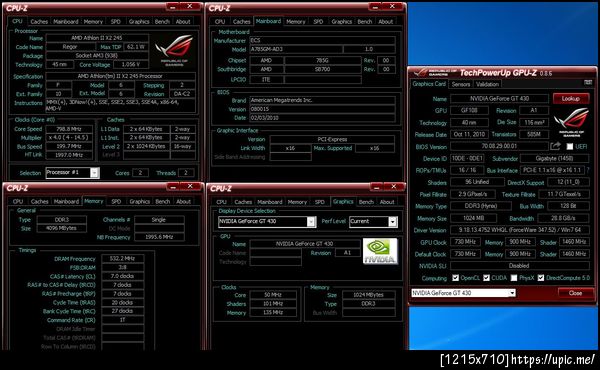The width and height of the screenshot is (600, 370).
Task: Open the Display Device Selection dropdown
Action: tap(311, 222)
